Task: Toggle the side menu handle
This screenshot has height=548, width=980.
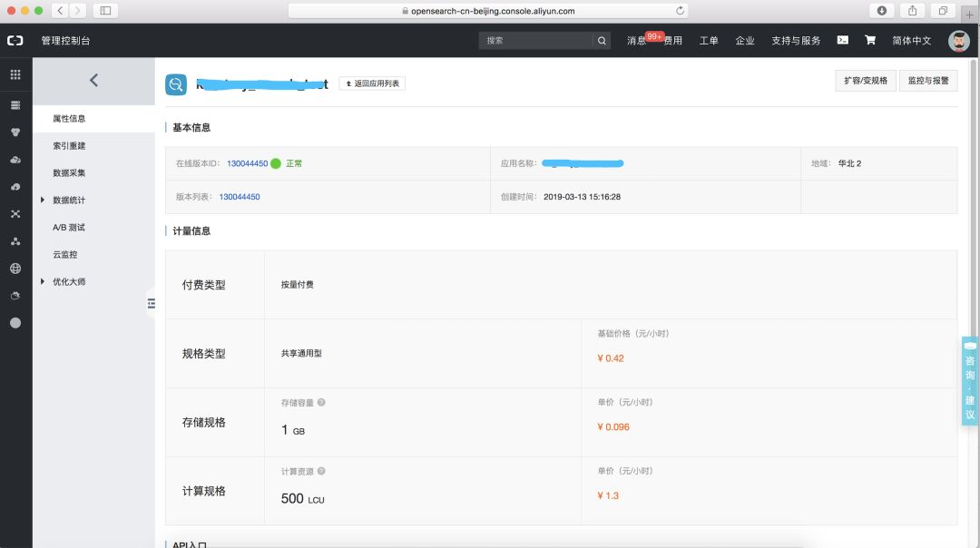Action: click(151, 304)
